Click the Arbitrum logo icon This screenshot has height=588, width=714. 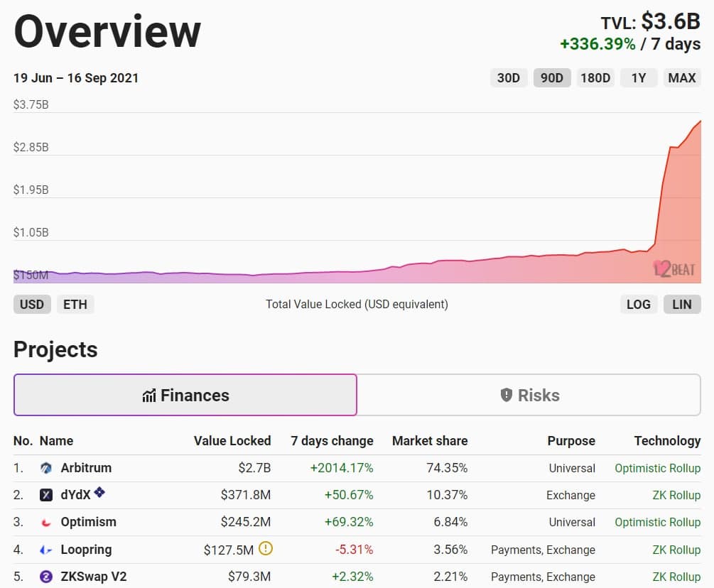46,468
